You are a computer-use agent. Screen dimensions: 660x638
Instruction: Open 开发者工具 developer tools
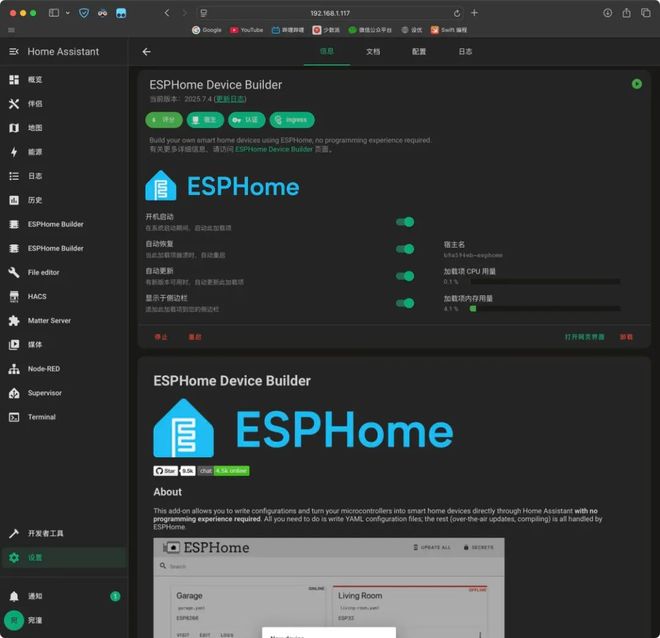tap(64, 534)
